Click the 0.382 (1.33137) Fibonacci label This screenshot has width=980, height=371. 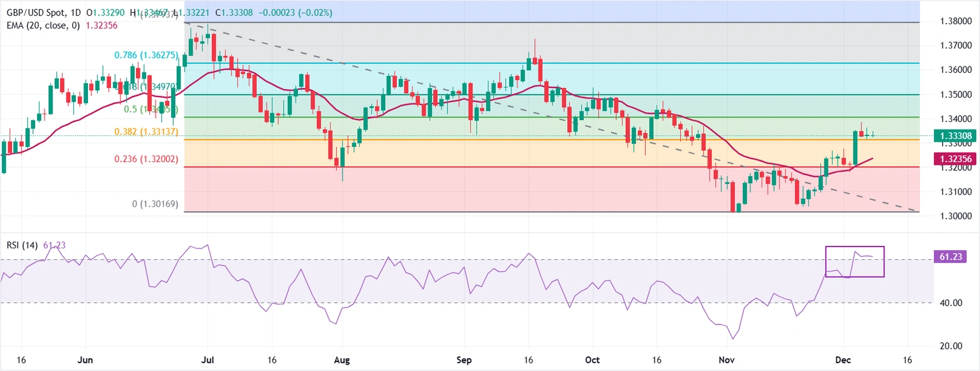[x=145, y=132]
